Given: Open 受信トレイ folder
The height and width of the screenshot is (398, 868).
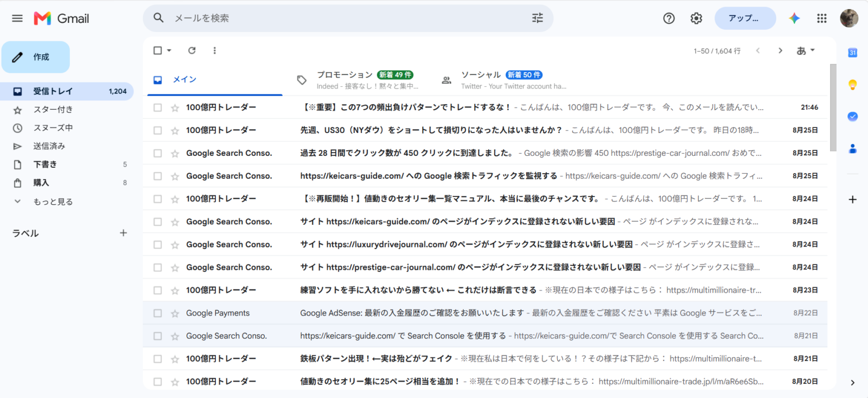Looking at the screenshot, I should pyautogui.click(x=67, y=91).
